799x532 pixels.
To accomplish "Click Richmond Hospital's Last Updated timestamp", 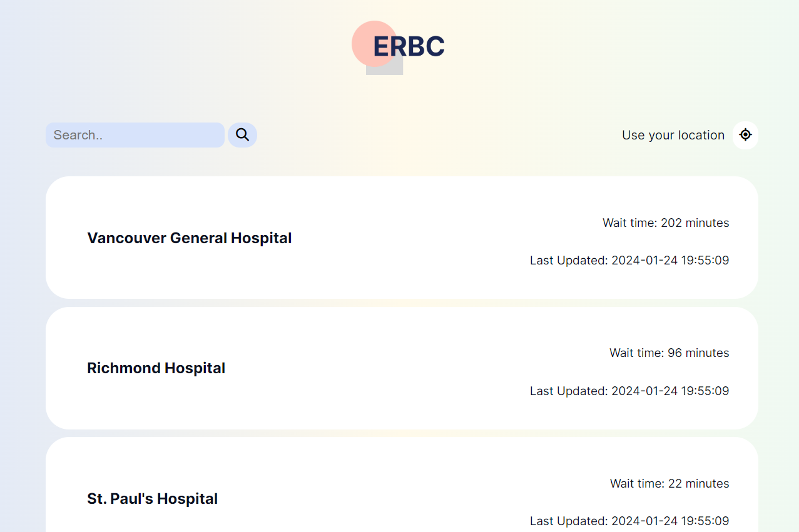I will 629,391.
